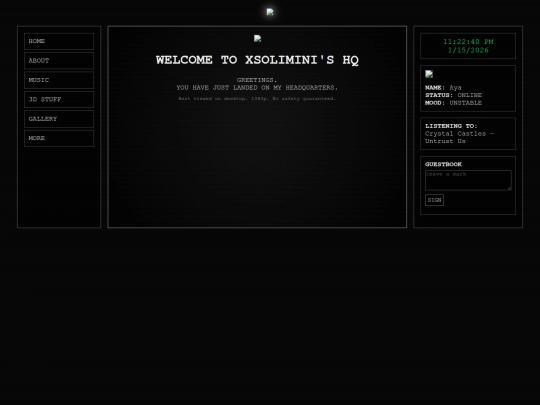Click the broken image icon at page top
Viewport: 540px width, 405px height.
270,12
